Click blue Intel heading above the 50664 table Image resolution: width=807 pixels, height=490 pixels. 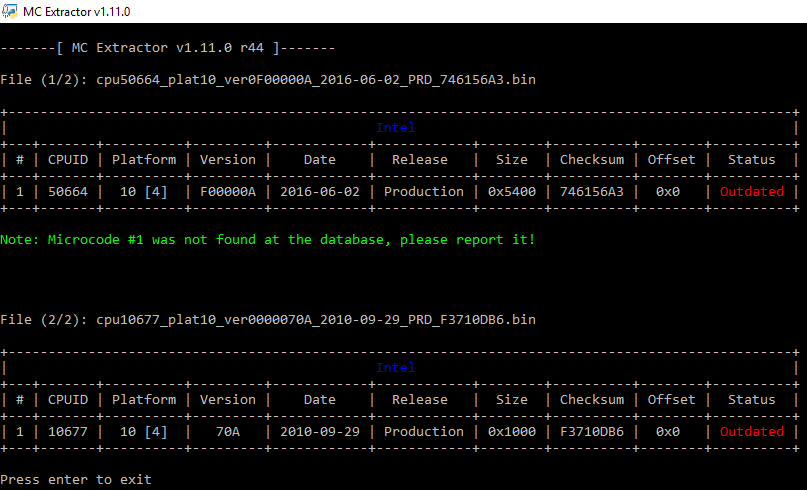[x=396, y=128]
